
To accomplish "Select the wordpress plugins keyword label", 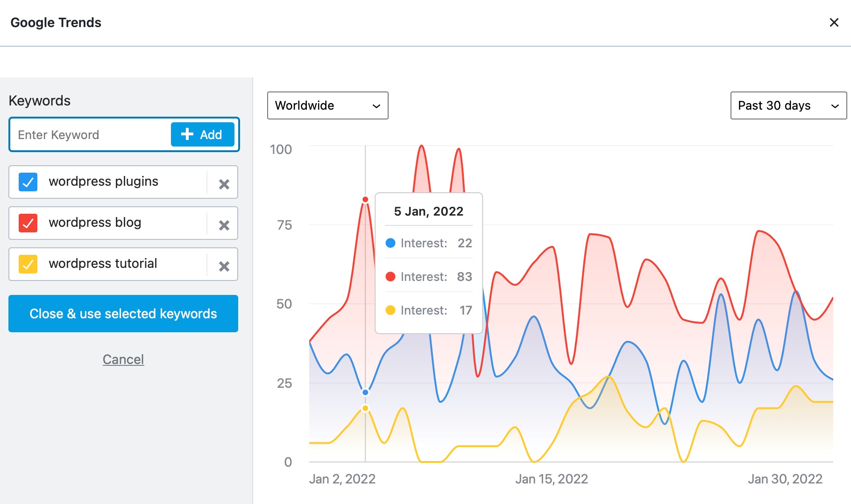I will click(x=104, y=182).
